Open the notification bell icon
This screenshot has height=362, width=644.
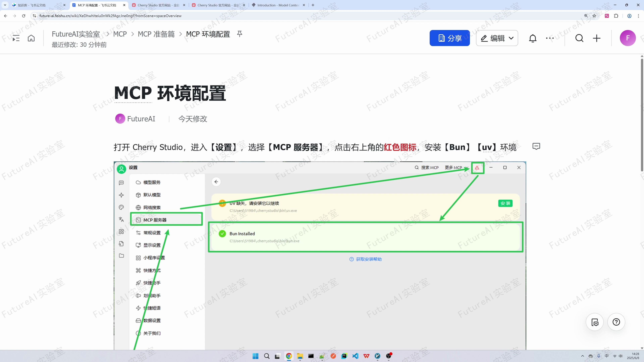[x=533, y=38]
